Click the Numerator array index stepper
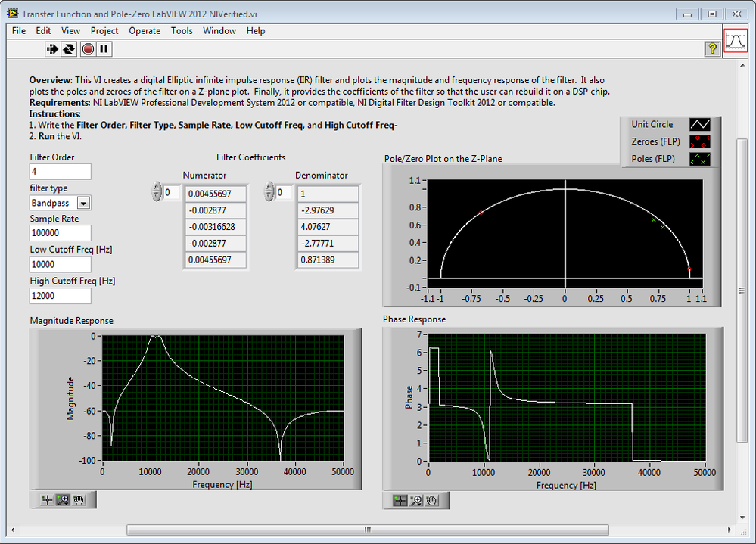 156,191
